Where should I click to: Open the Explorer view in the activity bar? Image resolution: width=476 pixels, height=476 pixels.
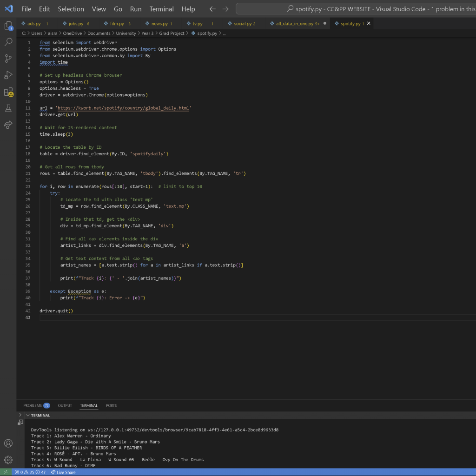click(8, 26)
